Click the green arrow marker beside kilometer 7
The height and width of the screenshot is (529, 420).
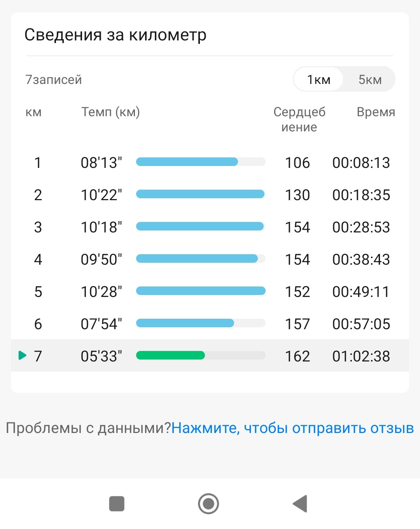click(23, 355)
